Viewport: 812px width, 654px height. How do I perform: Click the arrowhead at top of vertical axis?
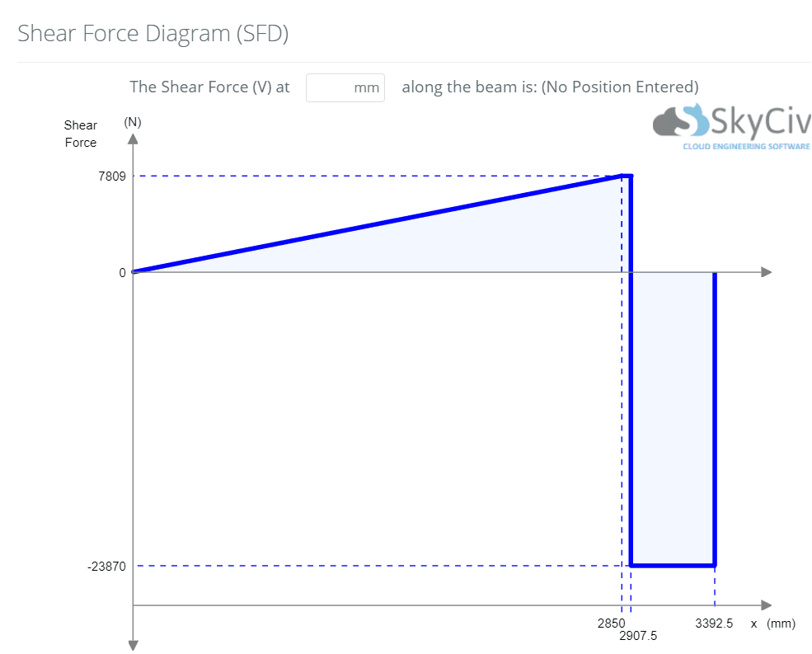click(x=132, y=139)
